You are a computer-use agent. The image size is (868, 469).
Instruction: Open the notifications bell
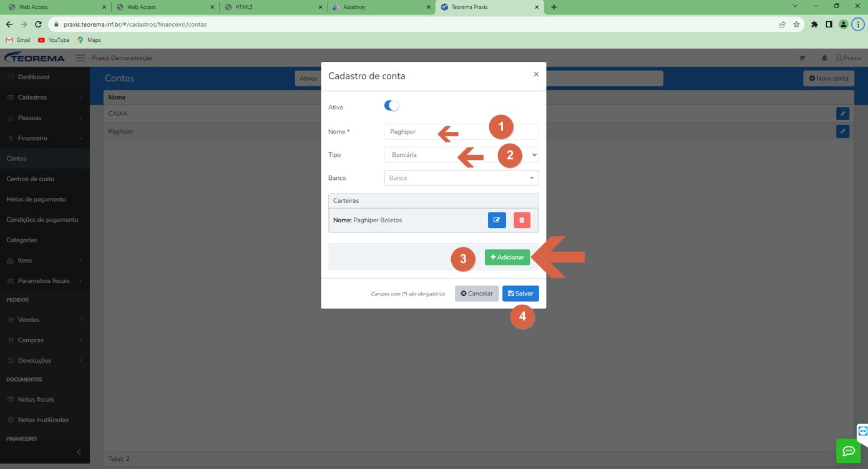pos(824,58)
